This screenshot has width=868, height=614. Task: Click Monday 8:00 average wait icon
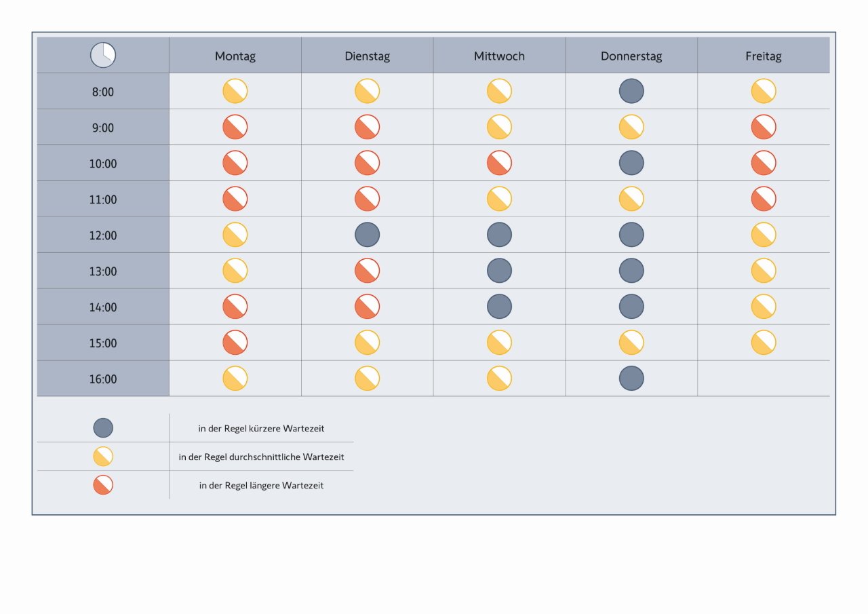(x=235, y=91)
